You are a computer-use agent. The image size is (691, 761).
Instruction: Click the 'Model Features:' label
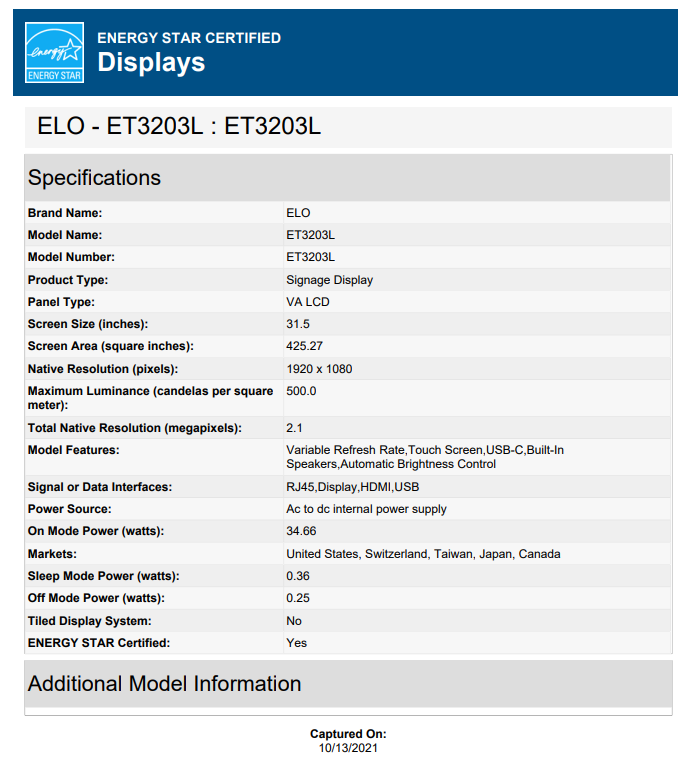click(x=73, y=450)
